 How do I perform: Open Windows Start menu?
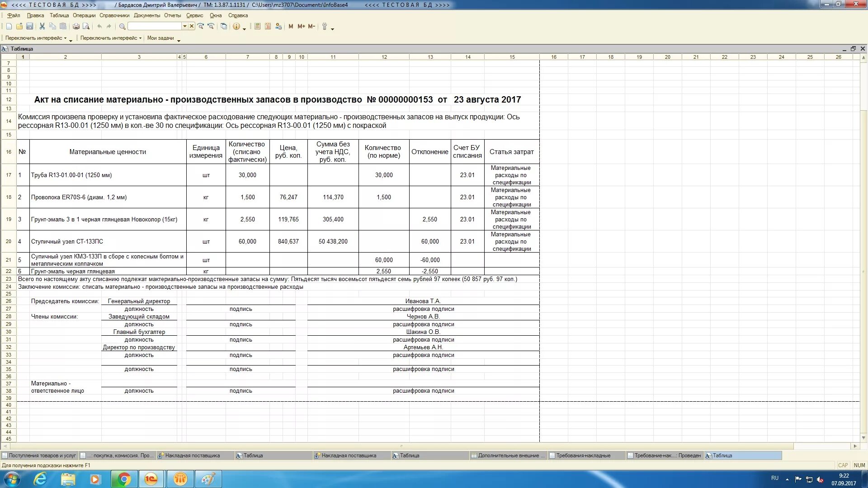click(12, 479)
